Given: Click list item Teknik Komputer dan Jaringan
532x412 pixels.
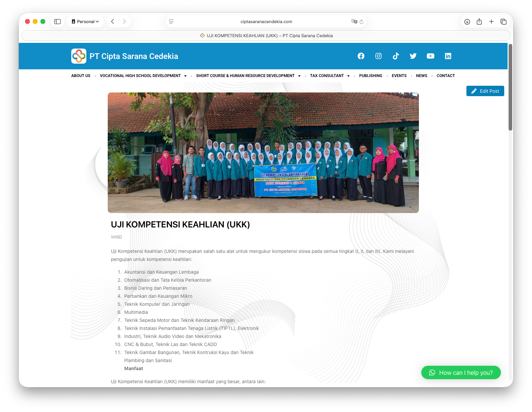Looking at the screenshot, I should coord(157,304).
